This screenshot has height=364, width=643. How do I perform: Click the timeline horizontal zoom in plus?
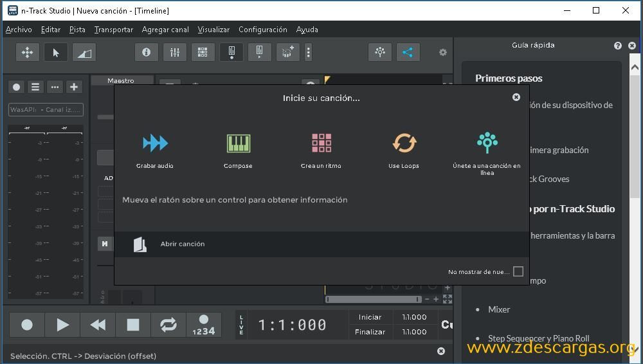pos(436,299)
